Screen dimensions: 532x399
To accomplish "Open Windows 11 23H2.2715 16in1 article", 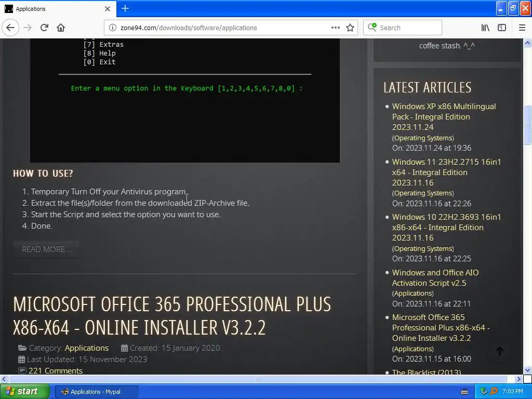I will coord(446,172).
